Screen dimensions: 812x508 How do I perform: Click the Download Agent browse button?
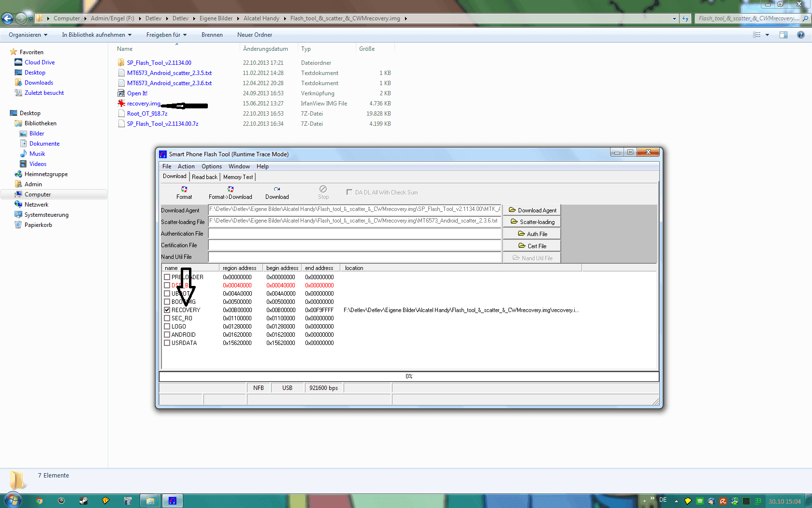coord(532,210)
